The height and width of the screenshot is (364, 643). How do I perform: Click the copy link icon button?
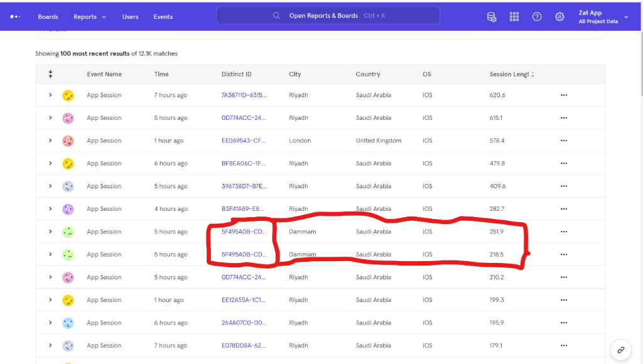pyautogui.click(x=621, y=350)
